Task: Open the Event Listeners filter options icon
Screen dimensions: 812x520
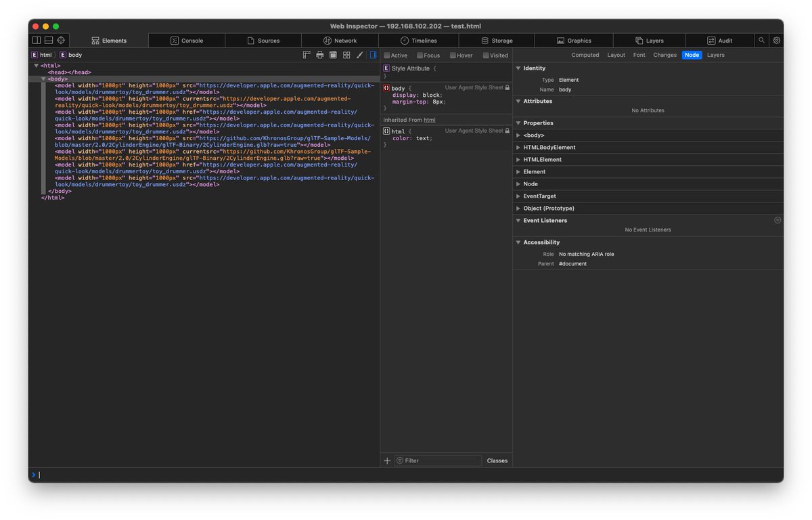Action: pos(777,220)
